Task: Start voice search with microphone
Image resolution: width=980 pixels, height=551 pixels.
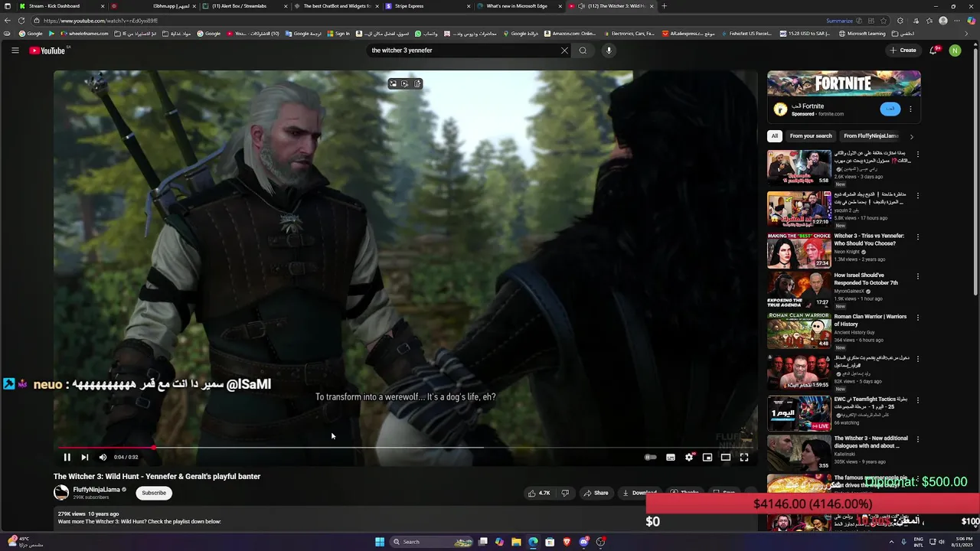Action: 609,51
